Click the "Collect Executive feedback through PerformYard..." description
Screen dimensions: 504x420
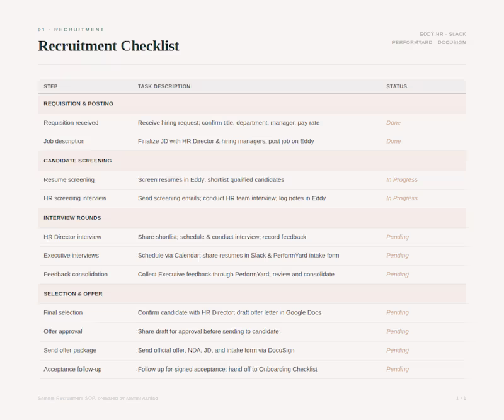click(x=236, y=275)
